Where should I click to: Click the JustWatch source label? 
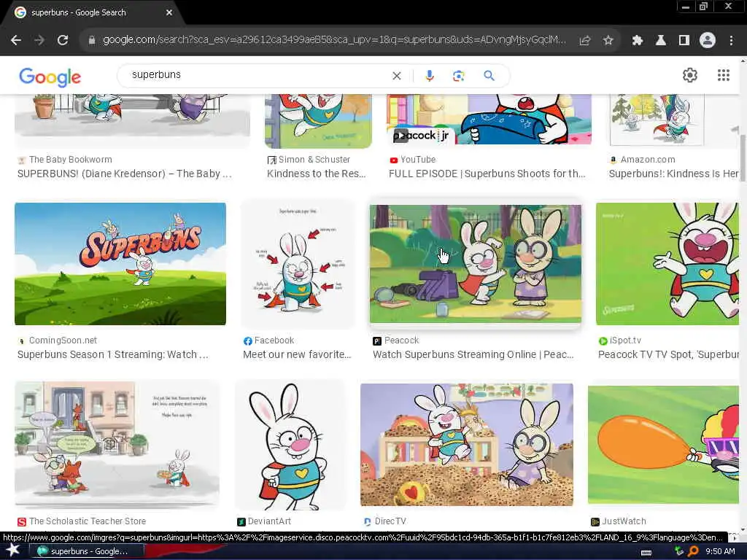click(x=624, y=521)
